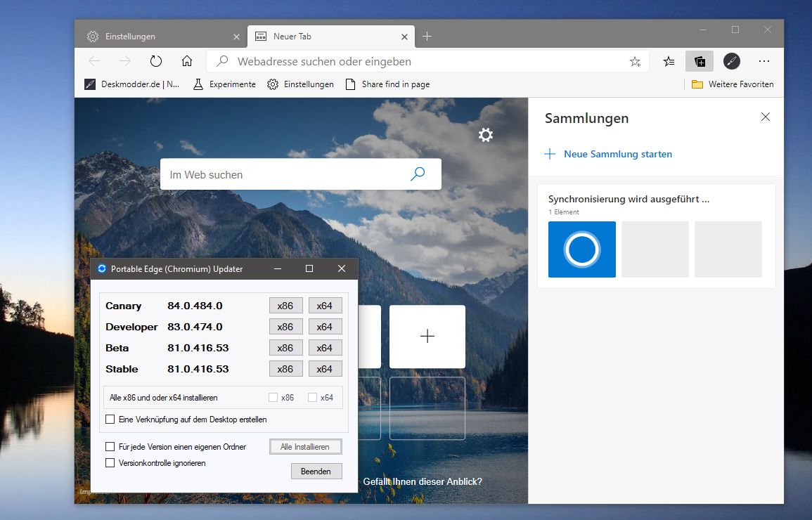The height and width of the screenshot is (520, 812).
Task: Click the forward navigation arrow
Action: coord(125,61)
